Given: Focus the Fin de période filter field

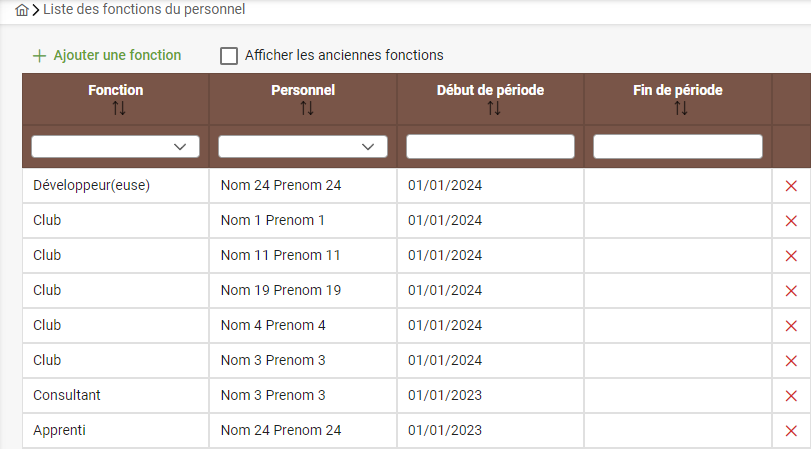Looking at the screenshot, I should pos(678,146).
